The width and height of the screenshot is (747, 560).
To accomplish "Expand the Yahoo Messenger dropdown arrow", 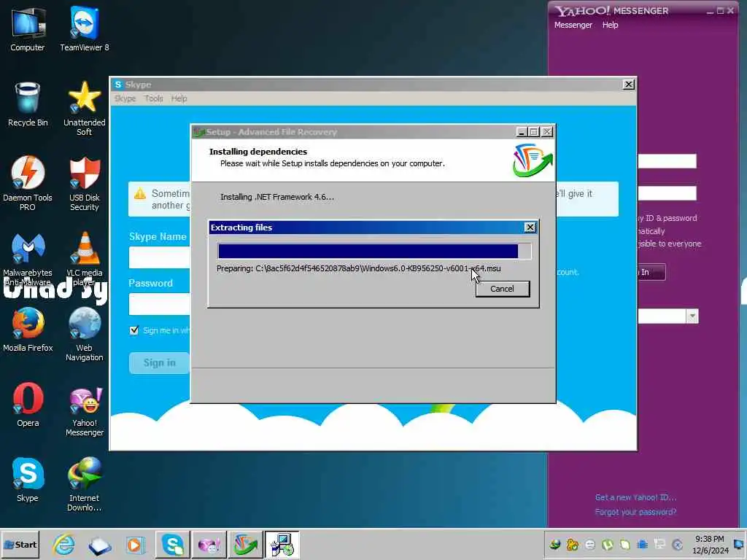I will [x=692, y=316].
